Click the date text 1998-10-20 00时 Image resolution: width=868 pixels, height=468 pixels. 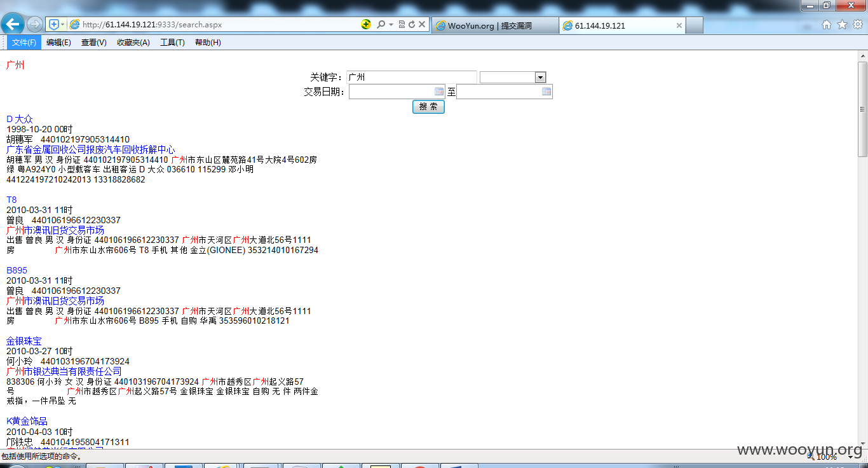coord(39,129)
